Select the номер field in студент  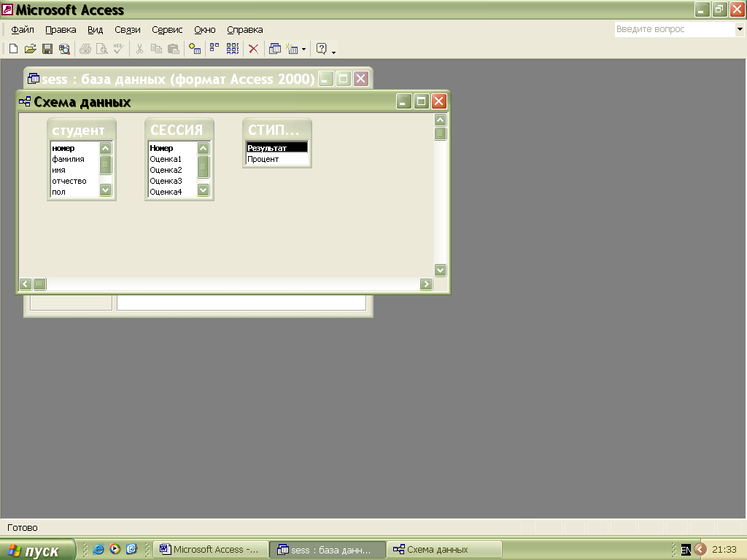(x=75, y=148)
